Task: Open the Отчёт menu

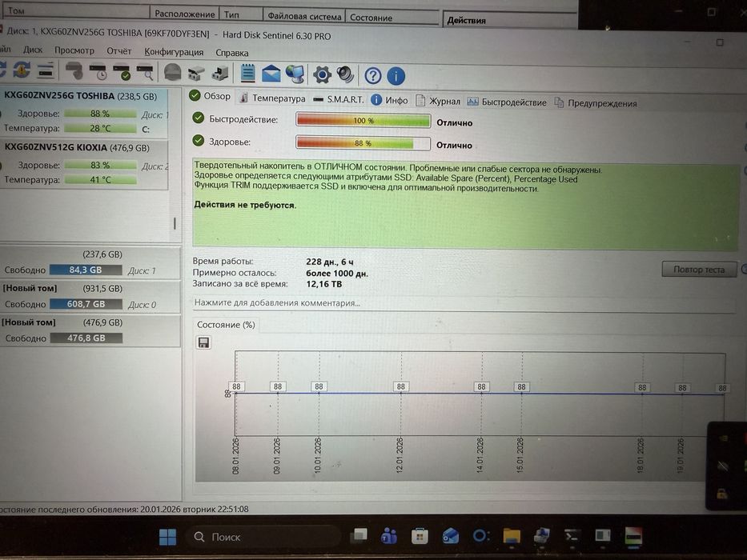Action: 118,51
